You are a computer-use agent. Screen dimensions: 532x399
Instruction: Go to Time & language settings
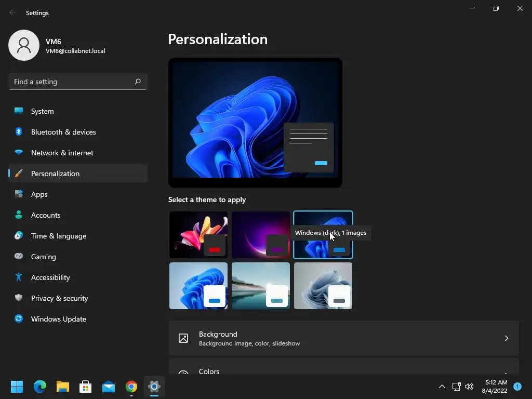click(78, 236)
